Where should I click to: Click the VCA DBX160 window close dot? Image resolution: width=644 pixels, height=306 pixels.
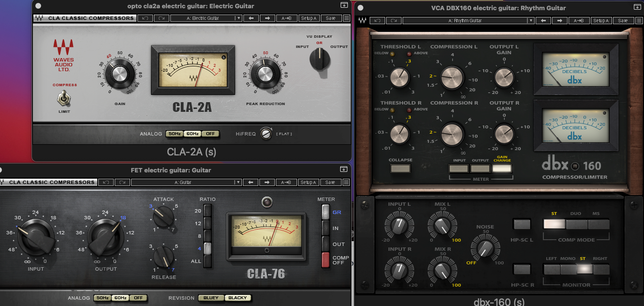[x=361, y=8]
